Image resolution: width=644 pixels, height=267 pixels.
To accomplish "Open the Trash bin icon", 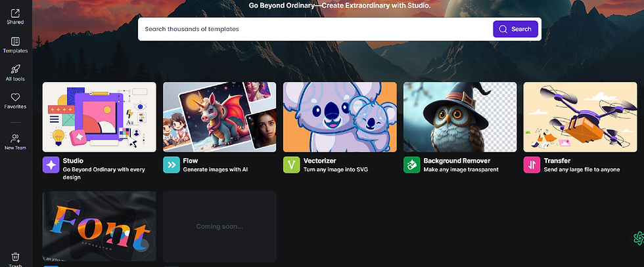I will pos(15,257).
